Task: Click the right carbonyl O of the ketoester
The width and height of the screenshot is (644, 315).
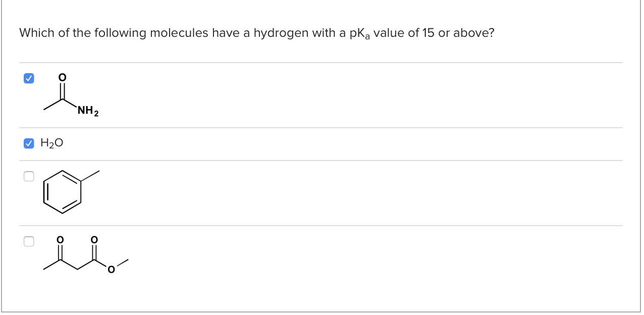Action: pos(94,239)
